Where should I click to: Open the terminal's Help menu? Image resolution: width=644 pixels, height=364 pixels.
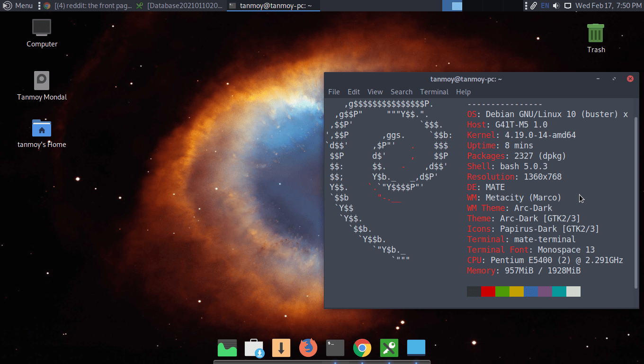pyautogui.click(x=464, y=92)
